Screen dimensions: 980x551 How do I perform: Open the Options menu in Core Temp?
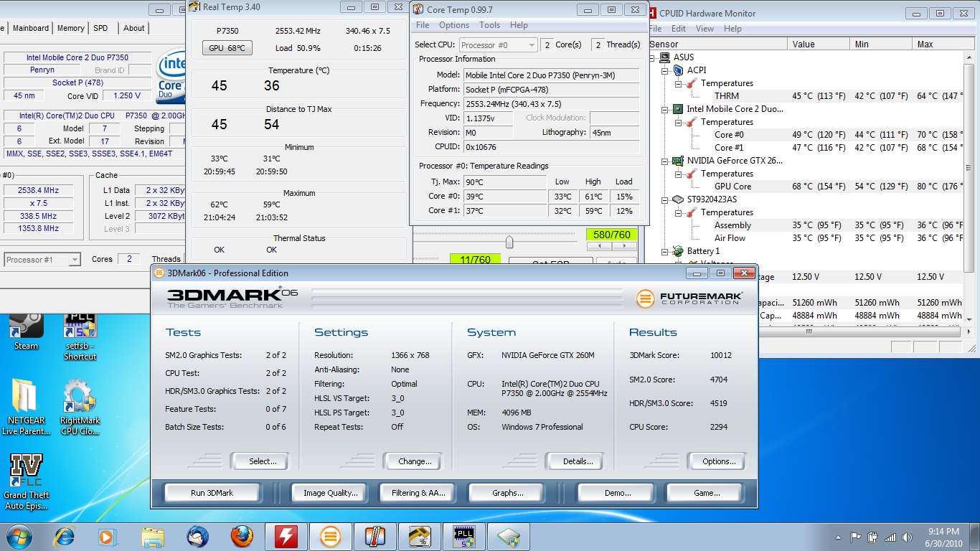[453, 25]
